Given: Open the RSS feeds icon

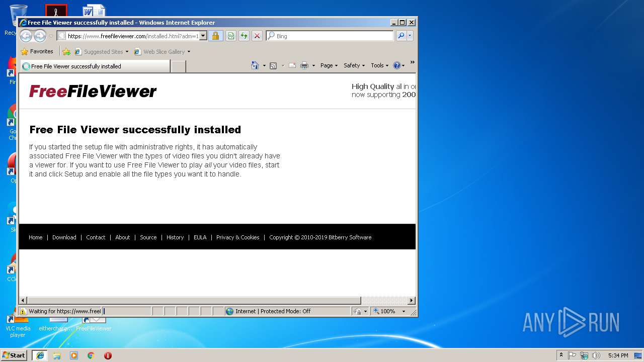Looking at the screenshot, I should [273, 65].
